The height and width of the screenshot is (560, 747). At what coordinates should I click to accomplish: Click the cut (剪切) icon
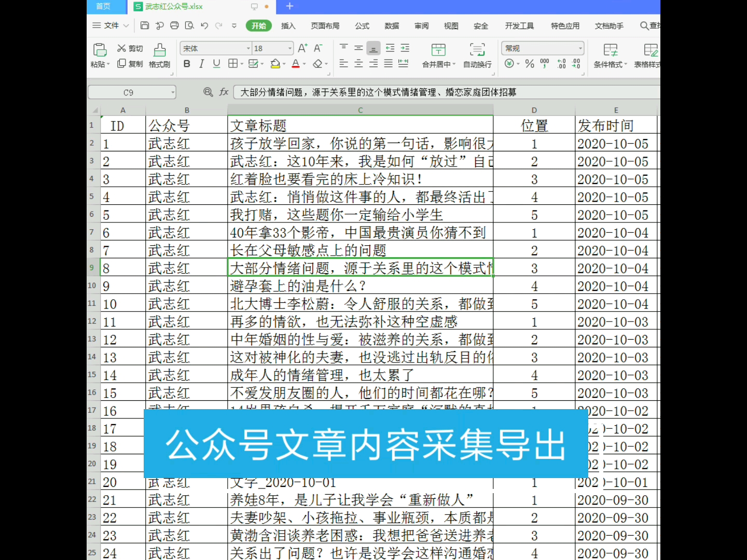click(x=130, y=48)
